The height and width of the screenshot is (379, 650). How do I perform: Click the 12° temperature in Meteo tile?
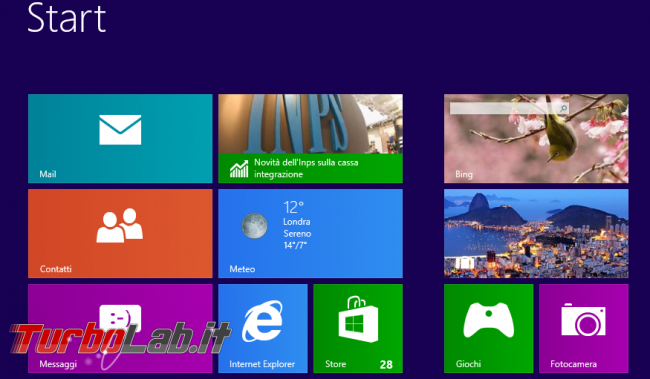click(293, 207)
